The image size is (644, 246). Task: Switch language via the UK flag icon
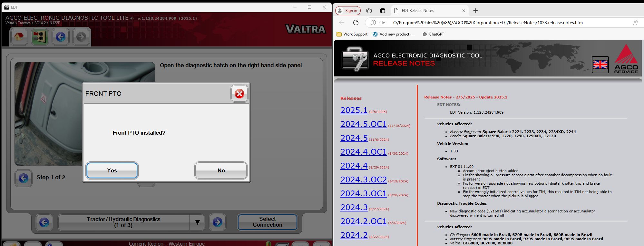coord(600,65)
